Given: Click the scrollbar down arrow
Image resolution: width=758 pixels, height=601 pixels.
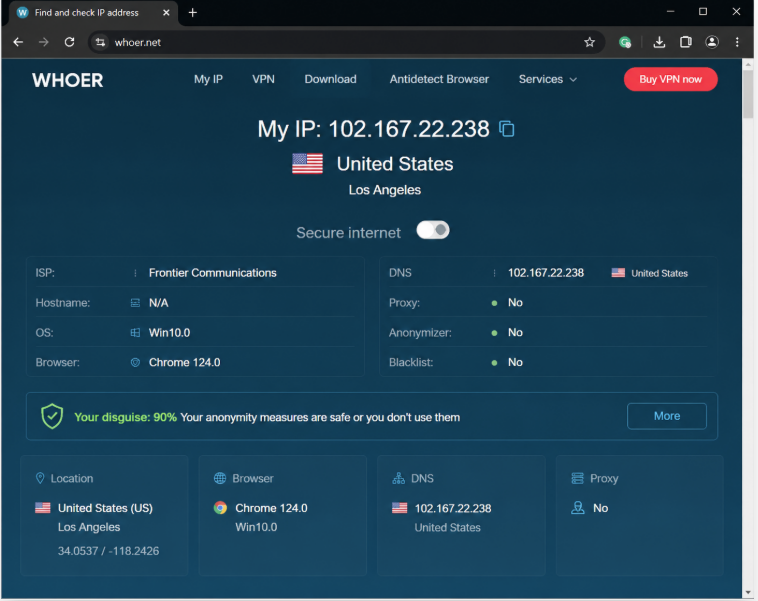Looking at the screenshot, I should [748, 592].
